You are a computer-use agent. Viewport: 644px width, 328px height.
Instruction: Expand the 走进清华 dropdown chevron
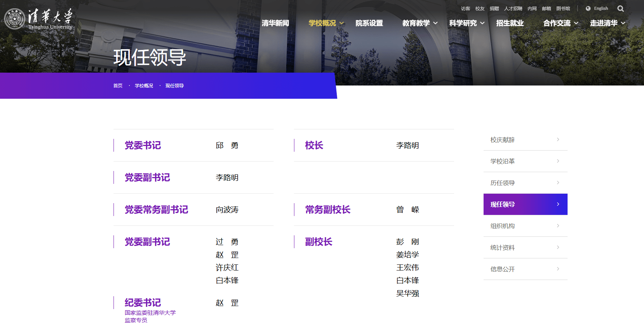click(623, 23)
